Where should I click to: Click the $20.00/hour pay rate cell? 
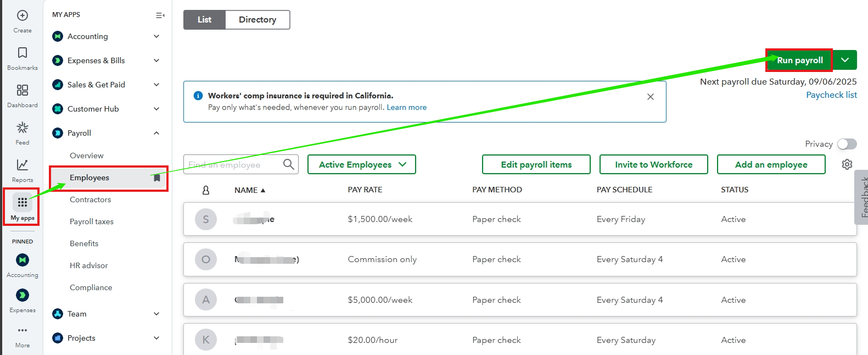[x=373, y=340]
